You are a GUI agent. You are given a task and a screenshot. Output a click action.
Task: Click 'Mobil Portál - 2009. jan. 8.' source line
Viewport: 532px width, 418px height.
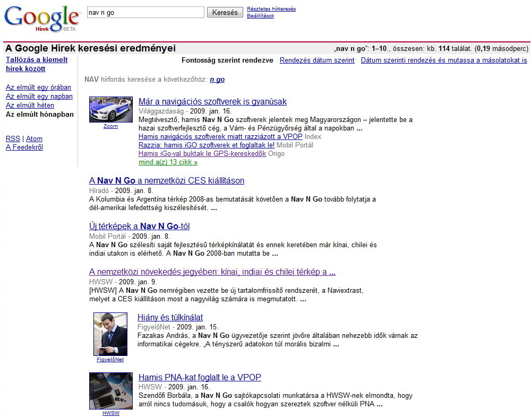(130, 236)
